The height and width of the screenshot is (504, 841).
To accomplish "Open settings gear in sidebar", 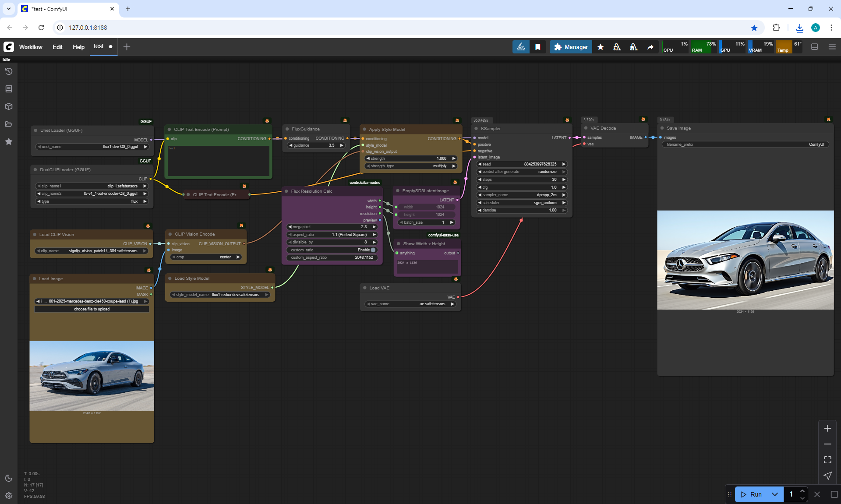I will point(8,496).
